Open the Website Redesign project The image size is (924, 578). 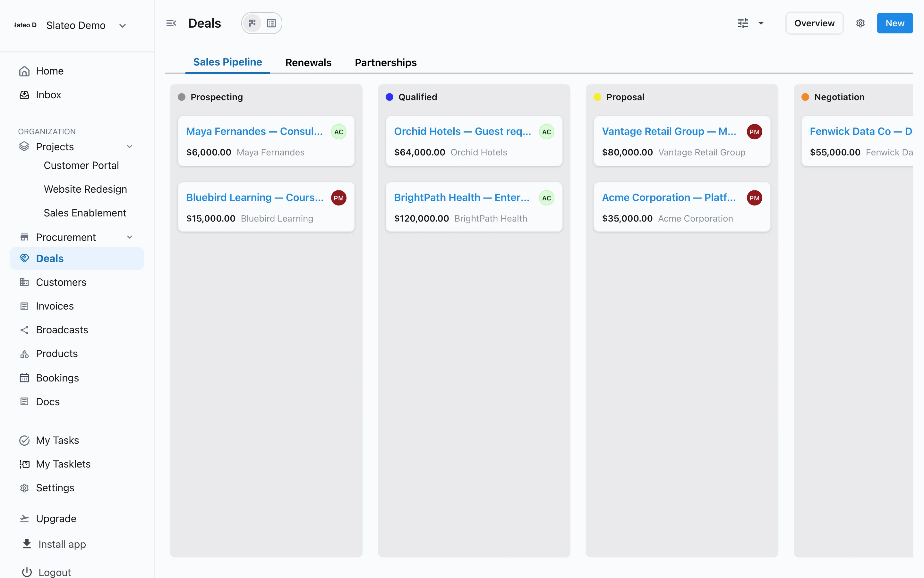click(85, 189)
